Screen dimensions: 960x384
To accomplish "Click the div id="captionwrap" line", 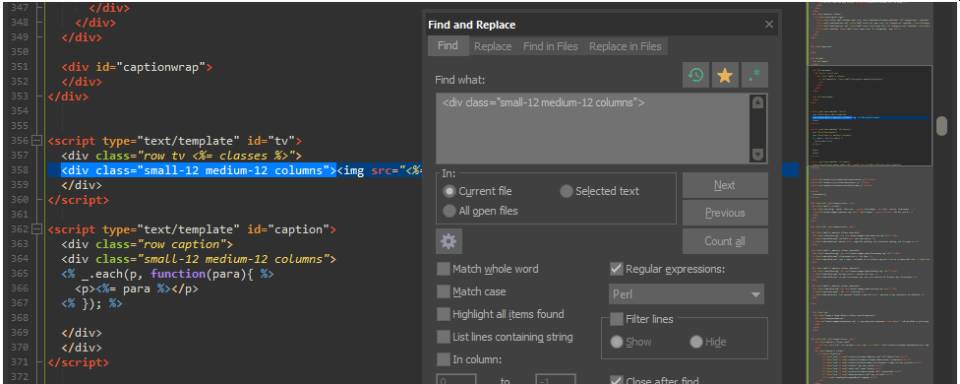I will point(137,67).
